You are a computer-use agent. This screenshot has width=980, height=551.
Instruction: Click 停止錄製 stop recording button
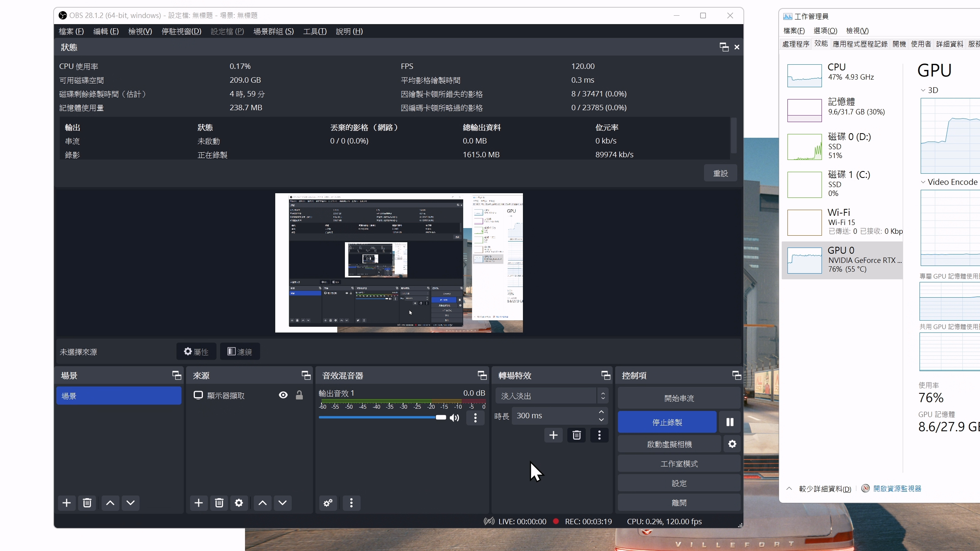[x=667, y=422]
